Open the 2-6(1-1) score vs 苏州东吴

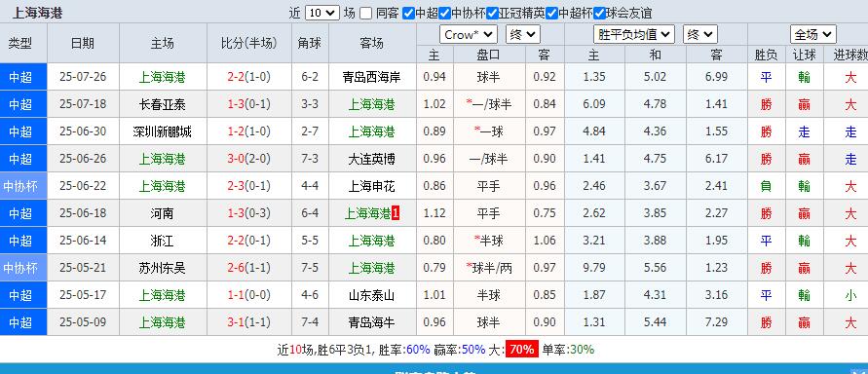[x=249, y=268]
